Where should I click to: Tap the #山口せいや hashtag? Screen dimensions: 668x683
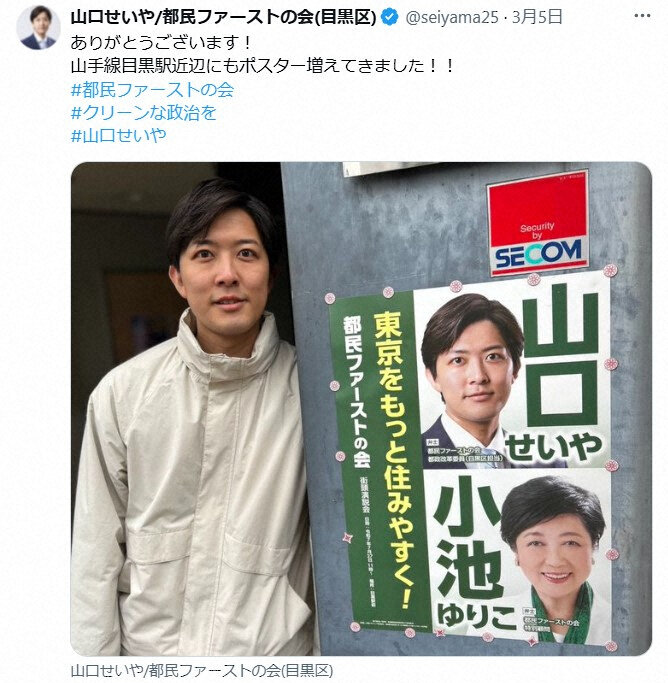click(118, 135)
